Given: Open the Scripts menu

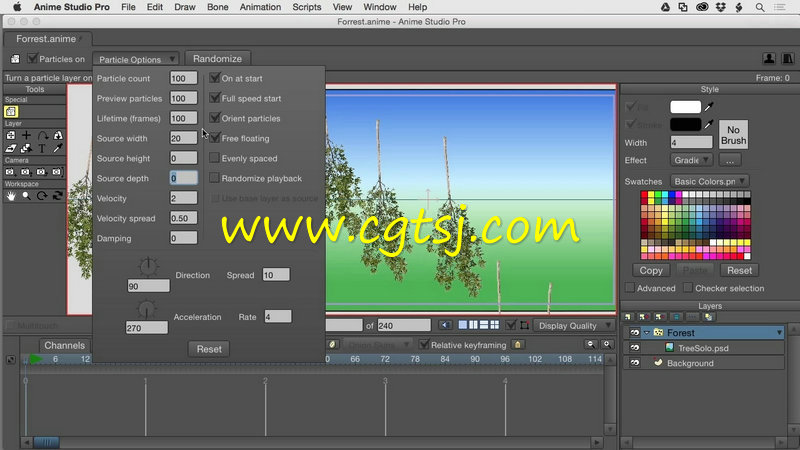Looking at the screenshot, I should coord(307,7).
